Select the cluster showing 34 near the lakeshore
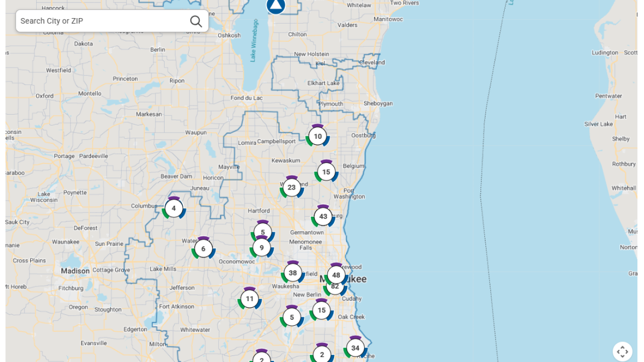The width and height of the screenshot is (644, 362). [x=356, y=347]
